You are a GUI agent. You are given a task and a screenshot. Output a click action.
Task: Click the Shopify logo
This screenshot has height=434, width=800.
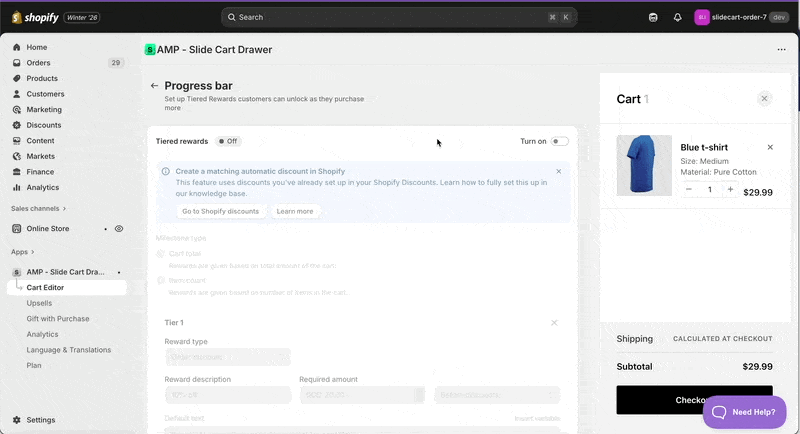pyautogui.click(x=35, y=17)
